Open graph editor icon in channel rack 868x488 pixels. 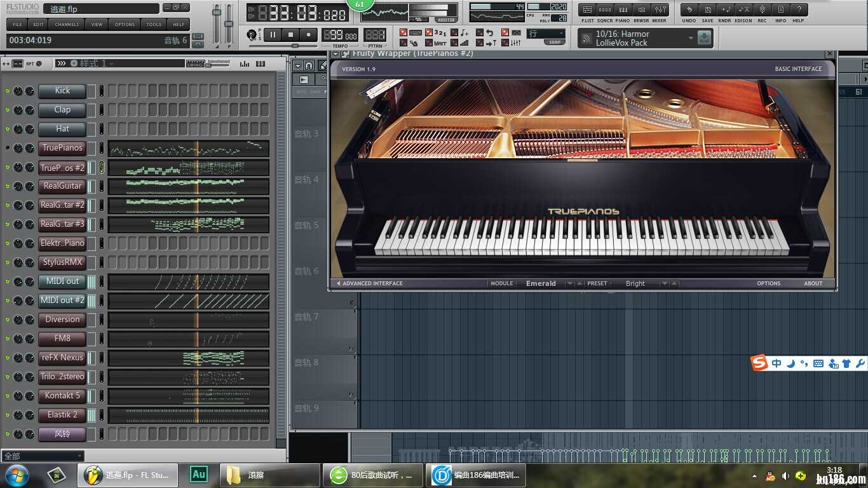[x=245, y=64]
